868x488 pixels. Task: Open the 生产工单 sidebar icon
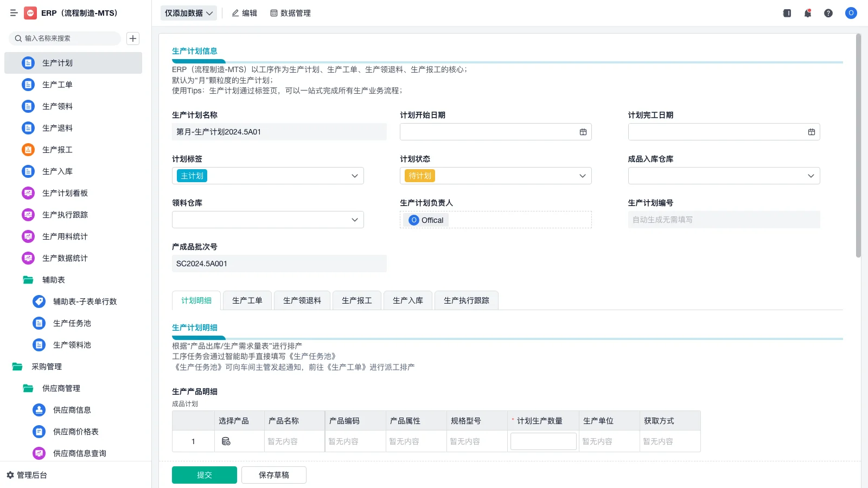tap(28, 85)
